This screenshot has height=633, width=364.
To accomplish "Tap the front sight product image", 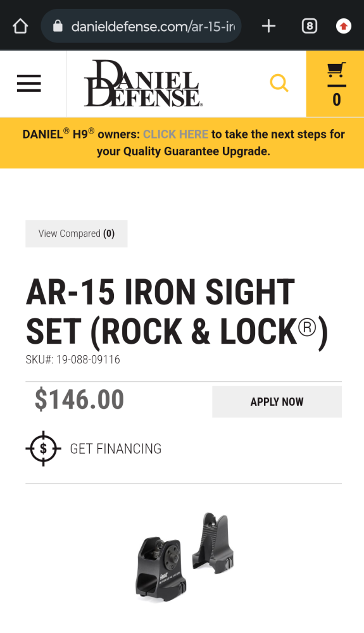I will (x=213, y=542).
